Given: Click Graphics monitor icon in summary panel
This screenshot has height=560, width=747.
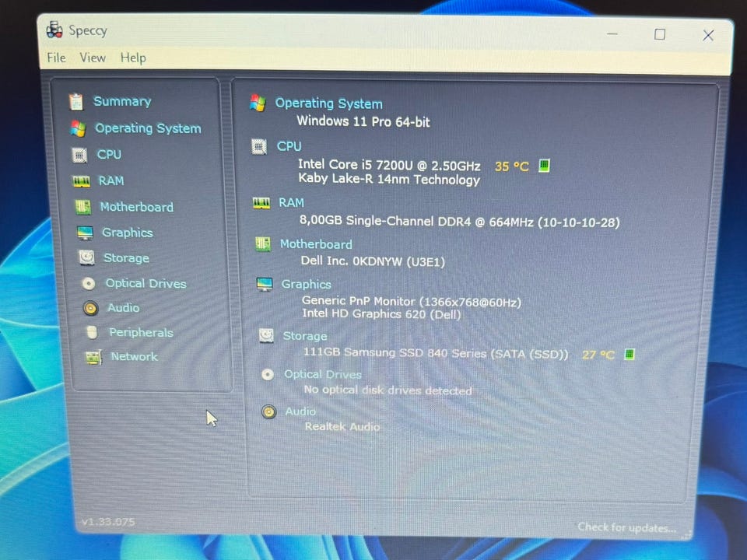Looking at the screenshot, I should coord(265,285).
